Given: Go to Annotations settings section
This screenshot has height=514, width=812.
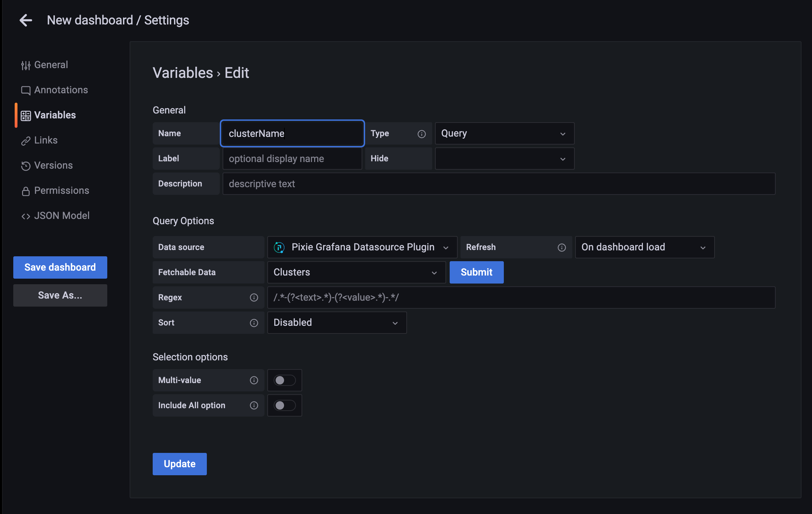Looking at the screenshot, I should [61, 90].
